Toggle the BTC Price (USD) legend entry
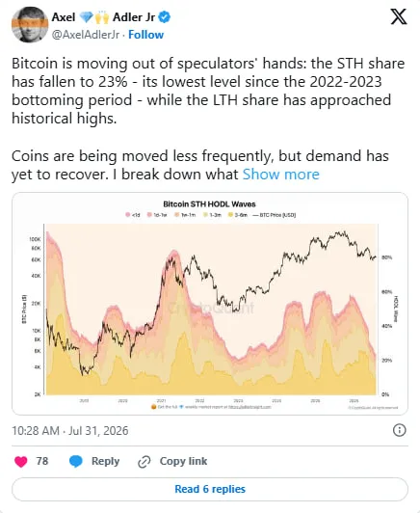Screen dimensions: 420x513 tap(275, 215)
